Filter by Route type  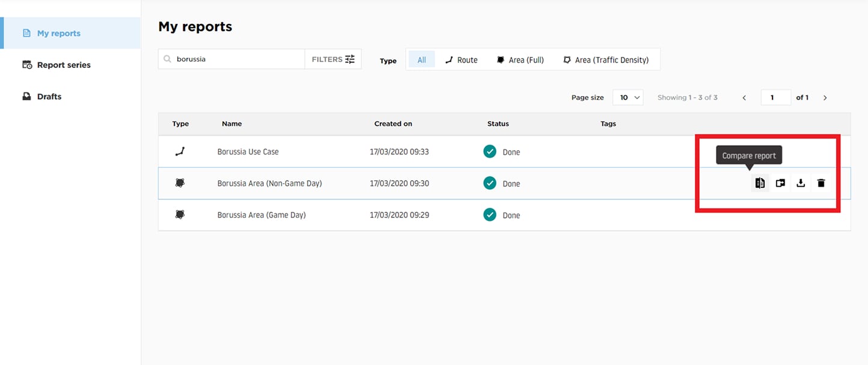pyautogui.click(x=461, y=59)
